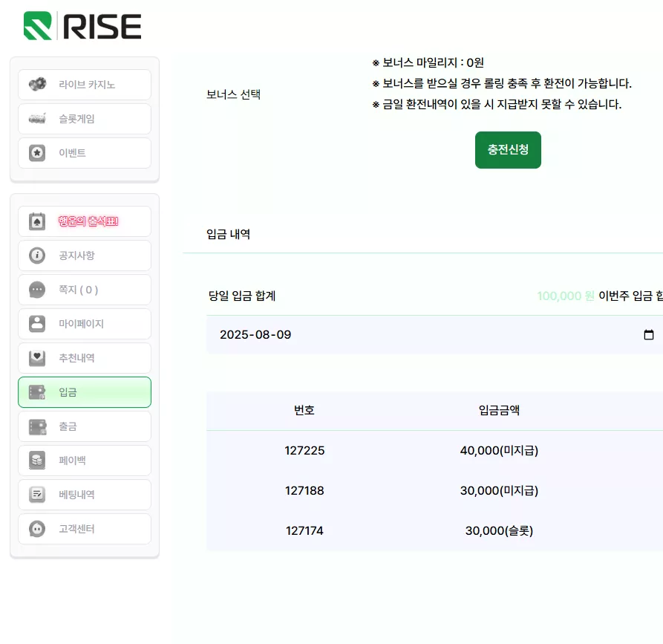Open the slot game machine icon
The image size is (663, 644).
[37, 119]
